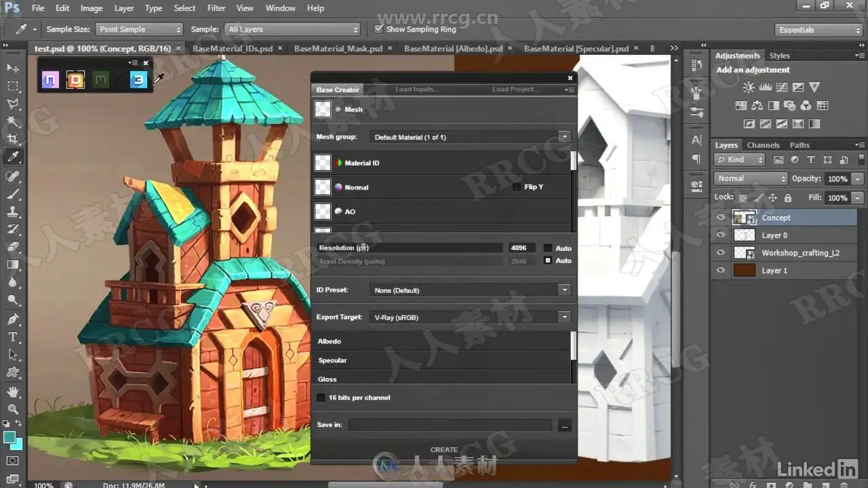
Task: Open the Image menu
Action: coord(92,8)
